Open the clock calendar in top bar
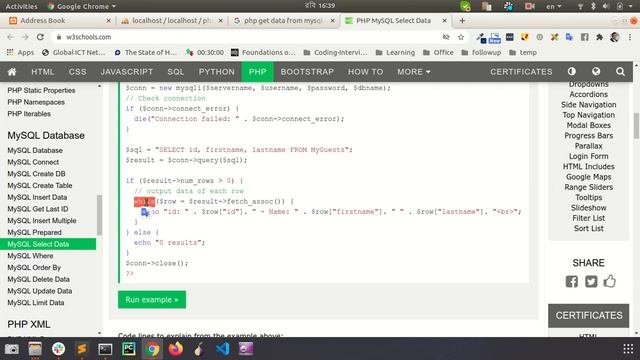The width and height of the screenshot is (640, 360). pyautogui.click(x=320, y=6)
